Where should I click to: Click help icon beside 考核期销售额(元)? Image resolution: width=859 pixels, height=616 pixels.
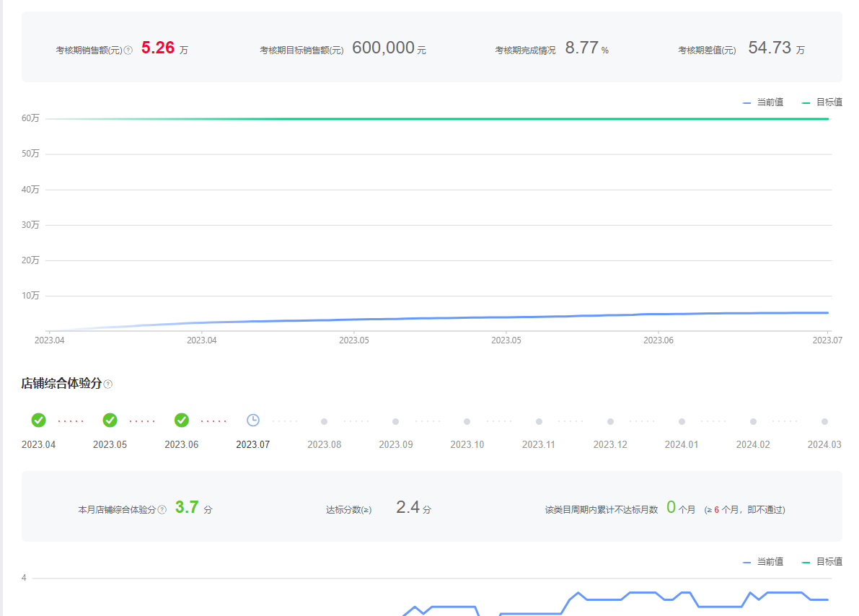click(128, 50)
